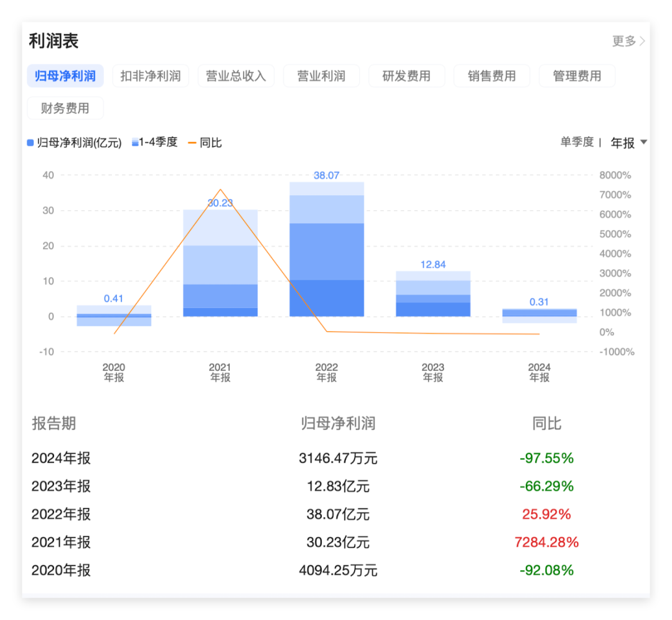The width and height of the screenshot is (672, 620).
Task: Open the 年报 period dropdown arrow
Action: pos(643,142)
